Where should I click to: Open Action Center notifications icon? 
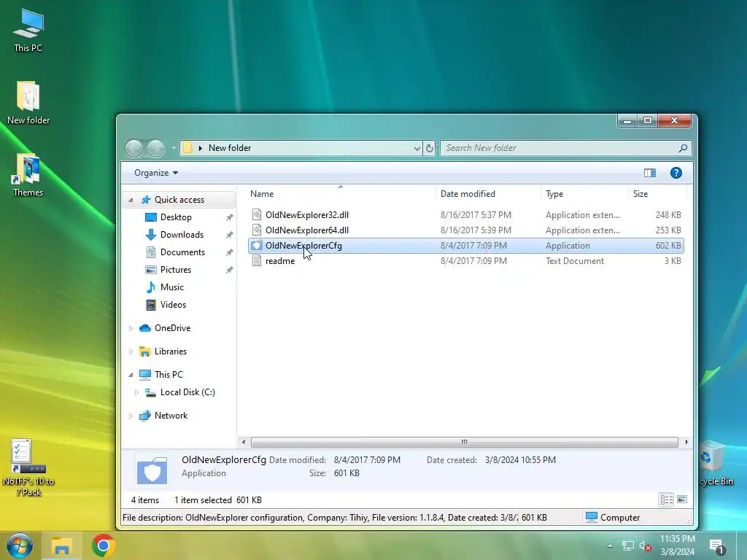pyautogui.click(x=717, y=547)
